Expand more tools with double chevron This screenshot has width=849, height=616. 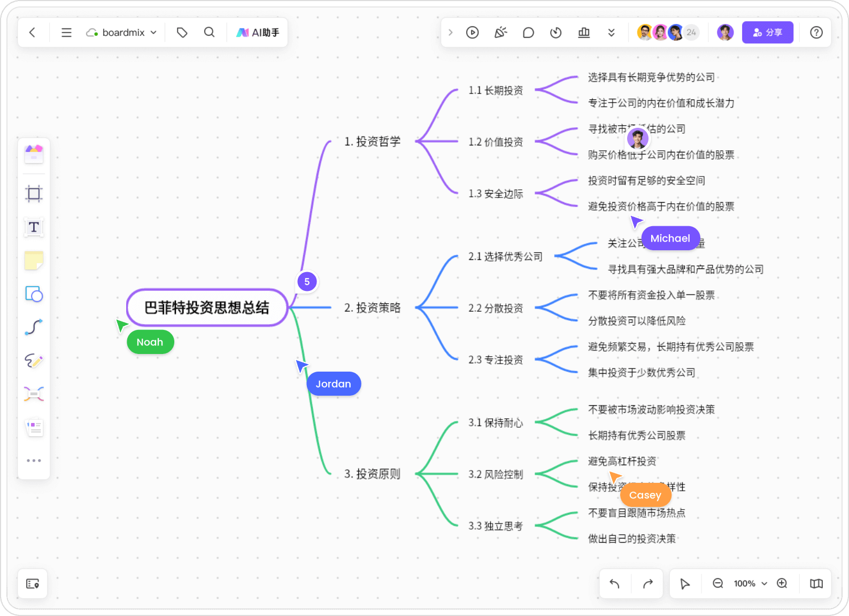click(611, 33)
